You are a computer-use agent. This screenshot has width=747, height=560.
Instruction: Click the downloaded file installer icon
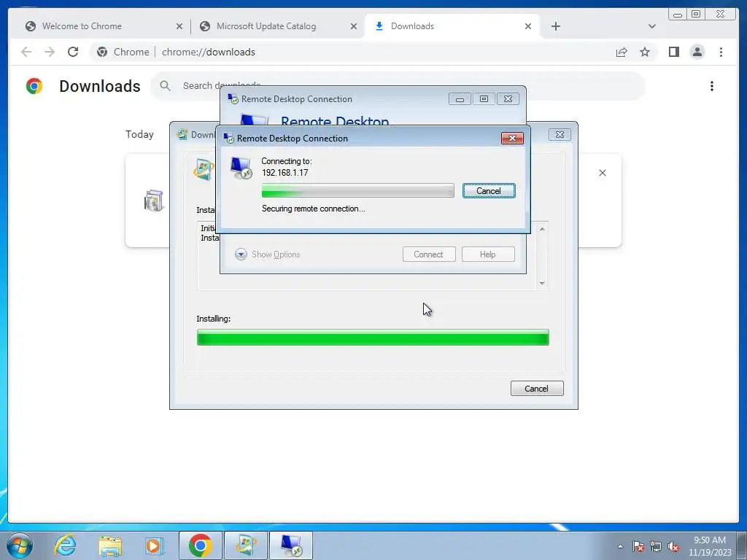pos(153,201)
